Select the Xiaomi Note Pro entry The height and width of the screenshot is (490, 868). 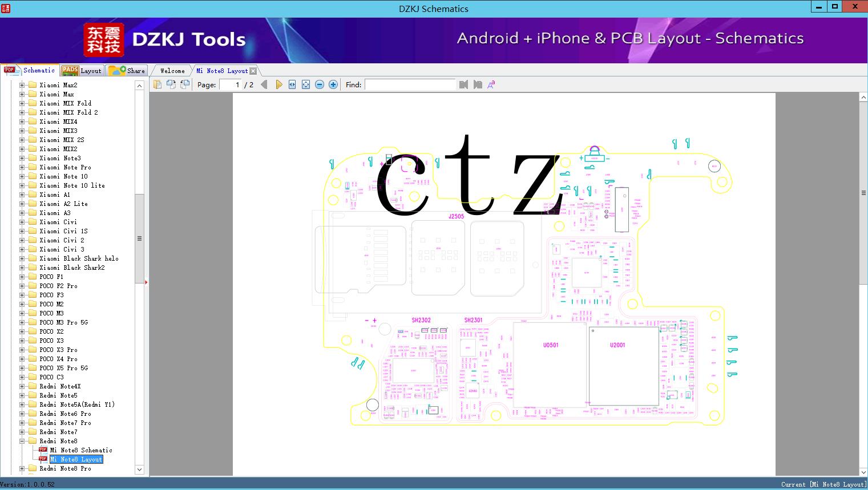coord(65,167)
